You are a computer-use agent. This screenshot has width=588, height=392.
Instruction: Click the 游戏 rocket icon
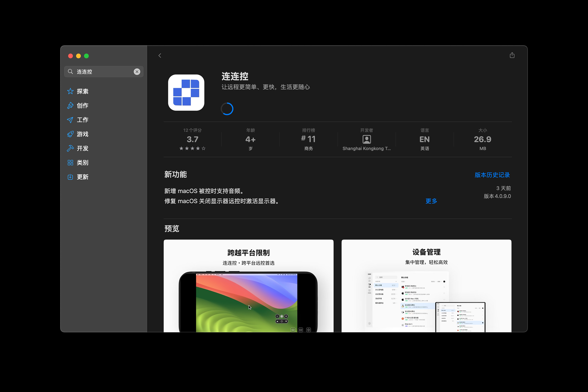point(70,134)
